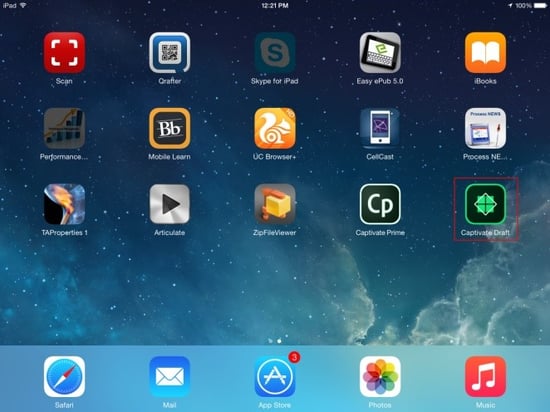Tap the iPad carrier label
Viewport: 550px width, 412px height.
click(9, 5)
